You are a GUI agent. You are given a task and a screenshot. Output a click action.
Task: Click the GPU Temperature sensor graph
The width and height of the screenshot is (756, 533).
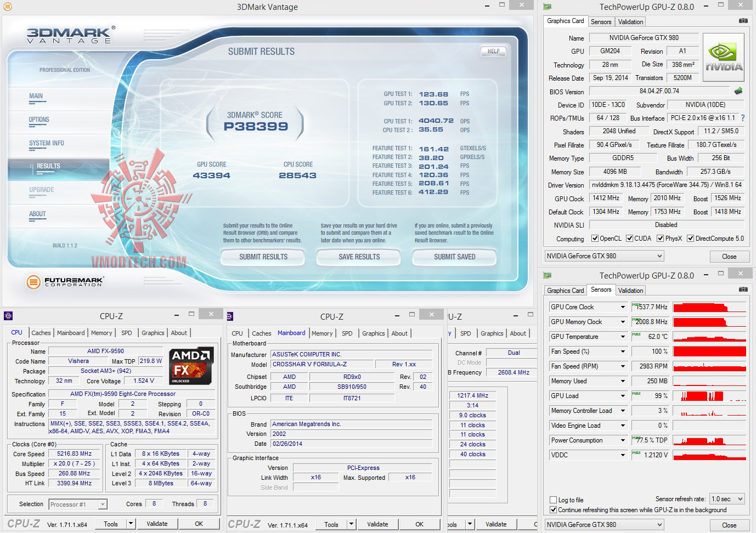[709, 337]
